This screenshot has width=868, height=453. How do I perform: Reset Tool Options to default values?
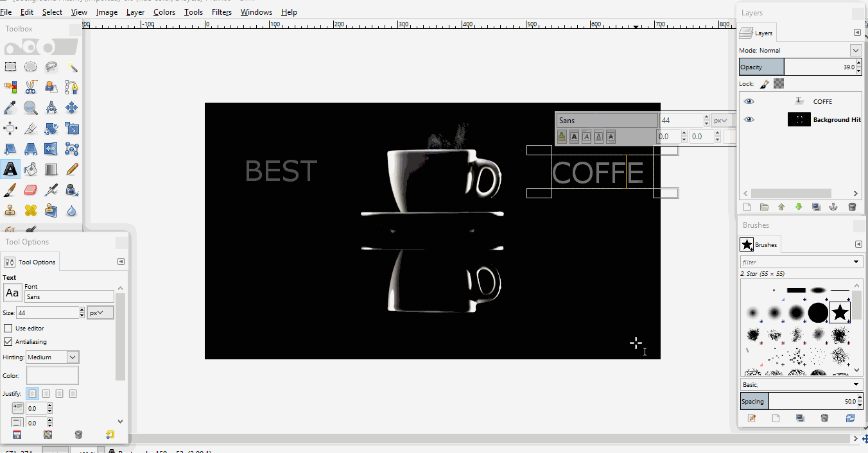pyautogui.click(x=110, y=434)
